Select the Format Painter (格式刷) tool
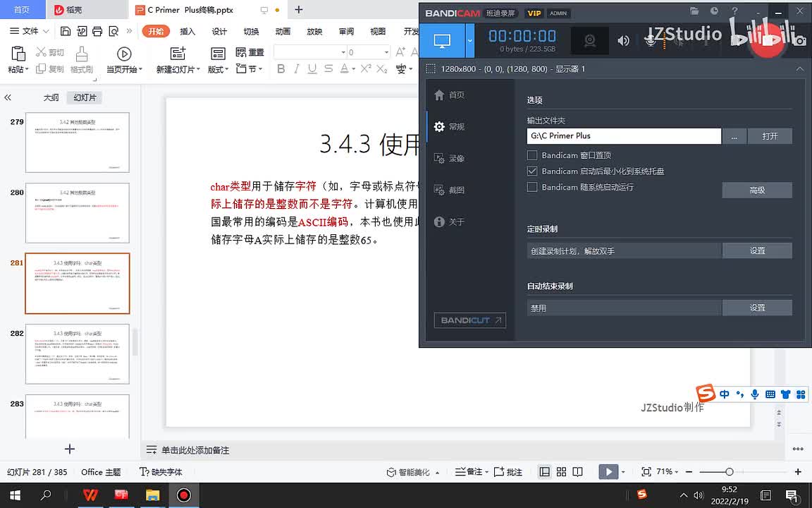Screen dimensions: 812x508 click(82, 59)
